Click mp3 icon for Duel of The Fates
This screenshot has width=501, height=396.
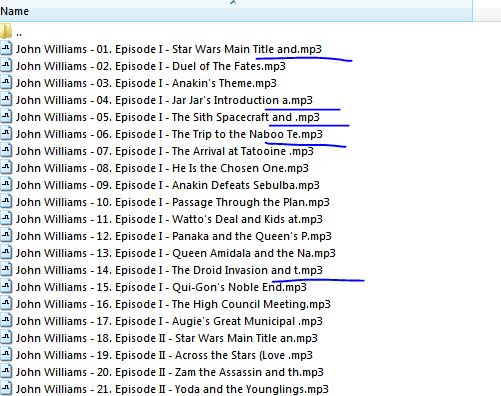click(6, 65)
